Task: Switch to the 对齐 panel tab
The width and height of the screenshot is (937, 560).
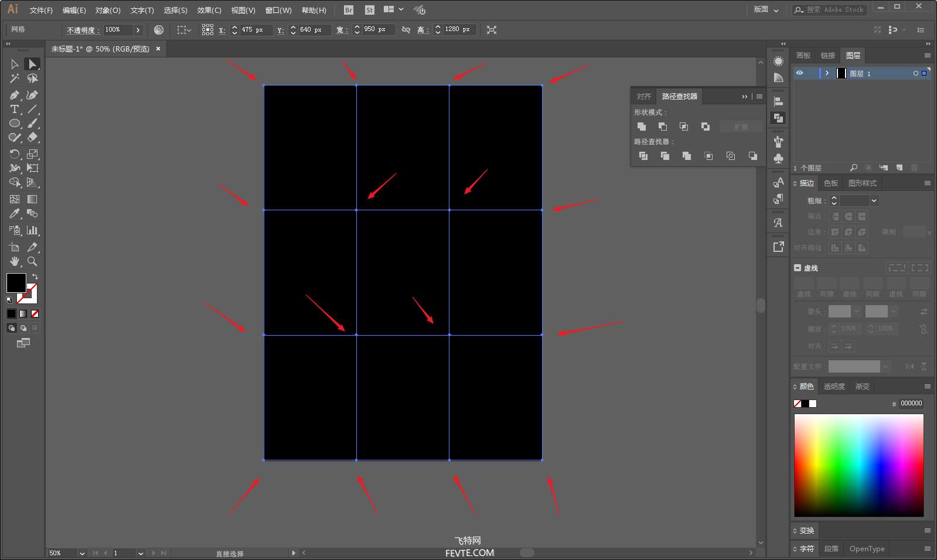Action: (643, 97)
